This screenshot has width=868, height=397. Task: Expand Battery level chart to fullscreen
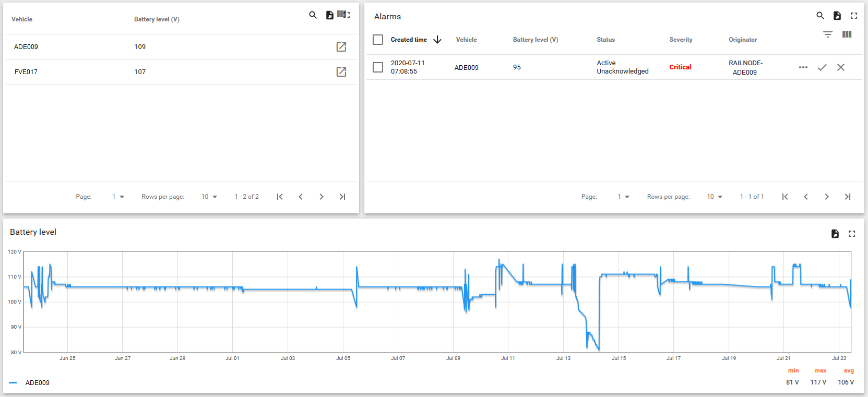click(x=852, y=234)
